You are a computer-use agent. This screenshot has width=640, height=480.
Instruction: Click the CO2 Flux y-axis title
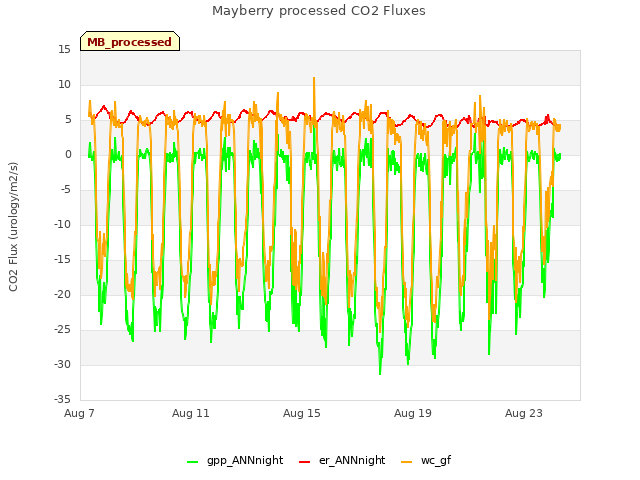point(13,227)
